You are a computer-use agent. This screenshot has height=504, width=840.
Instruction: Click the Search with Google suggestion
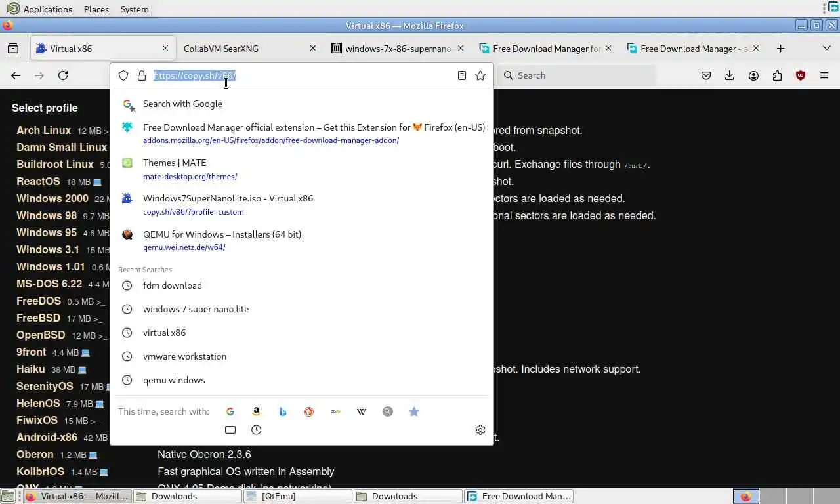[302, 104]
